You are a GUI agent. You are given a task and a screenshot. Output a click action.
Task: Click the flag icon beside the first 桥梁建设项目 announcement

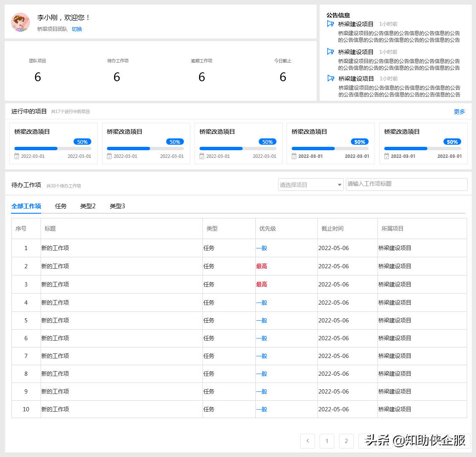(330, 24)
